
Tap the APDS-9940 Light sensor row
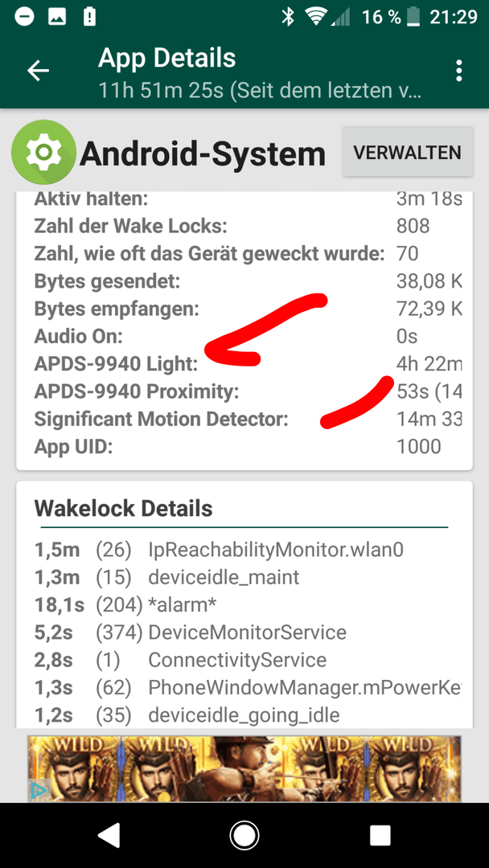pos(248,364)
